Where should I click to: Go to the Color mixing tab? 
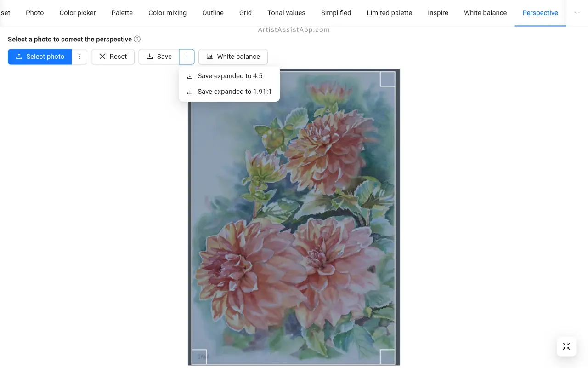click(167, 13)
